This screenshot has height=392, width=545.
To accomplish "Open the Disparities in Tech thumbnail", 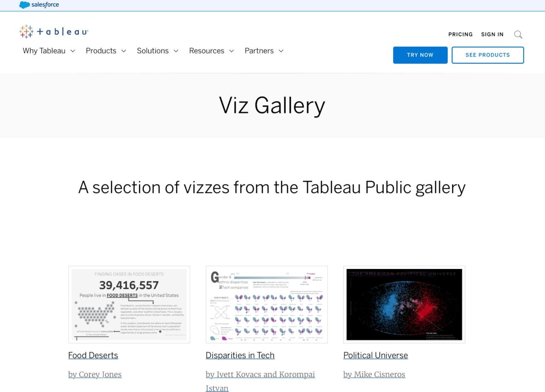I will [x=267, y=304].
